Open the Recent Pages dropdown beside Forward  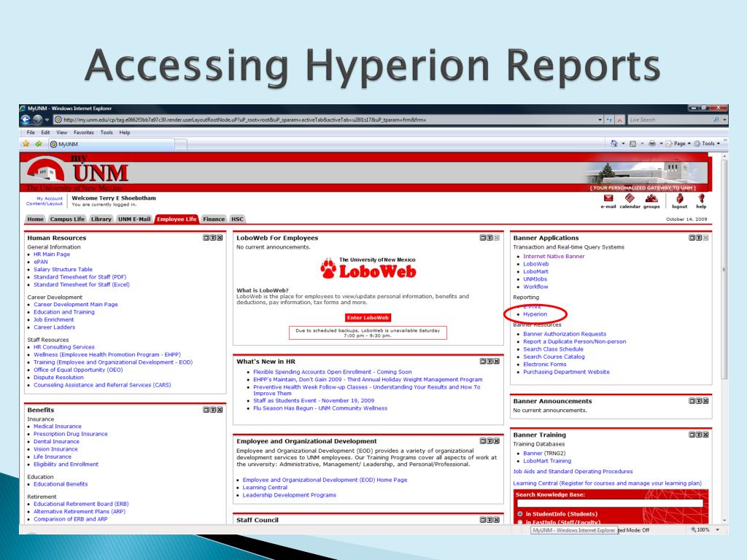coord(47,120)
